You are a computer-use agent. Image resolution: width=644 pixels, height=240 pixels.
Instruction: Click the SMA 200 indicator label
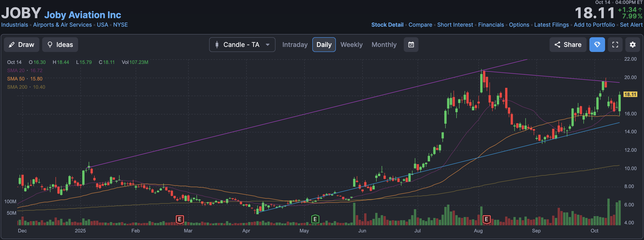(x=17, y=87)
